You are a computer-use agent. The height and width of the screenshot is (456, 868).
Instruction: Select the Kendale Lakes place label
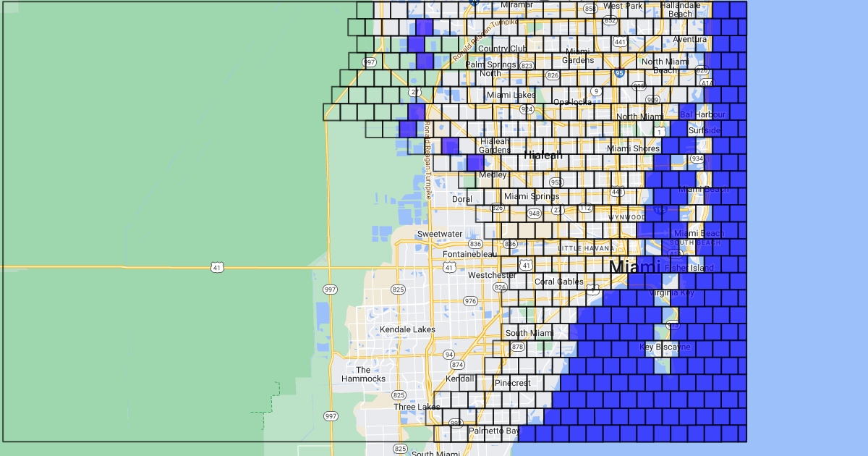[x=407, y=329]
